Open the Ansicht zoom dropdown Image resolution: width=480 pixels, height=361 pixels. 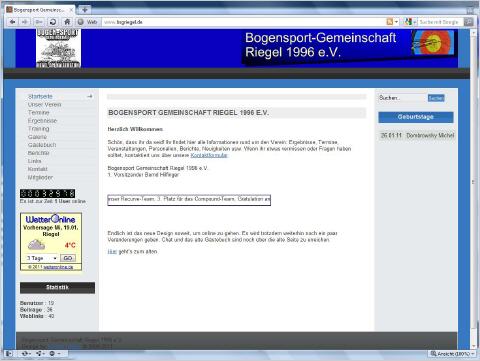click(452, 354)
